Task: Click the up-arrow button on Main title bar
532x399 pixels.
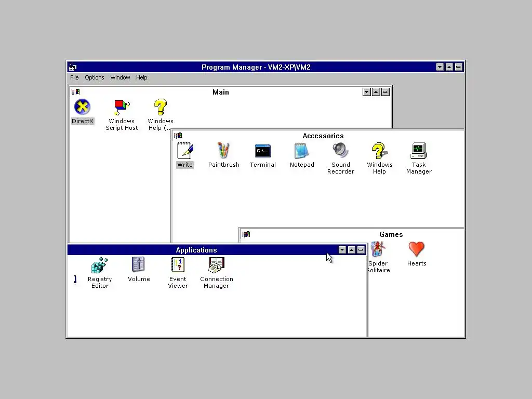Action: click(x=376, y=92)
